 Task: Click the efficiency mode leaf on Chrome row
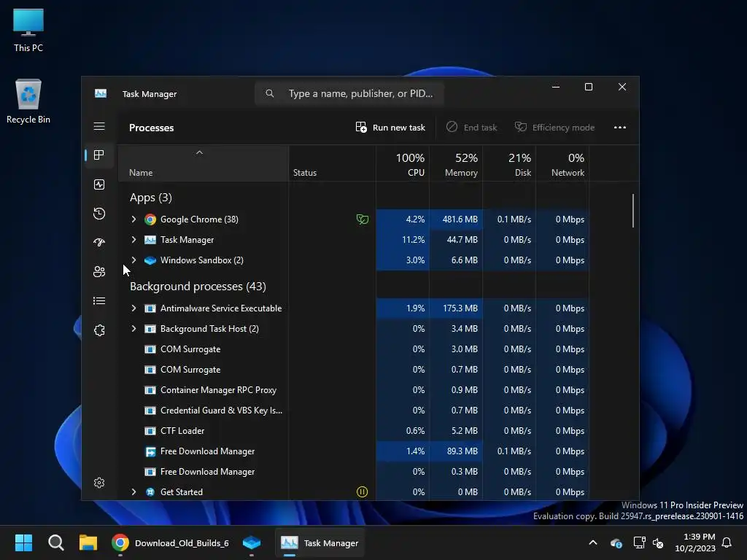[363, 219]
